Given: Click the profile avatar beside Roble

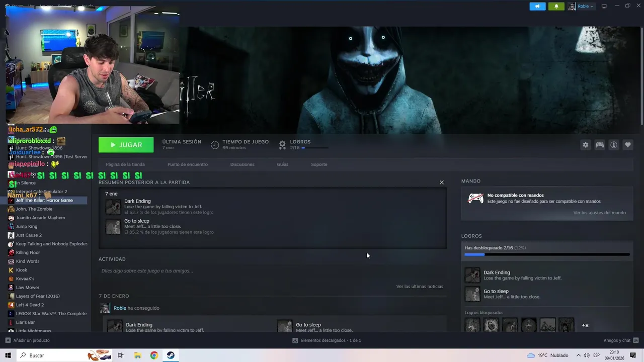Looking at the screenshot, I should pyautogui.click(x=572, y=6).
